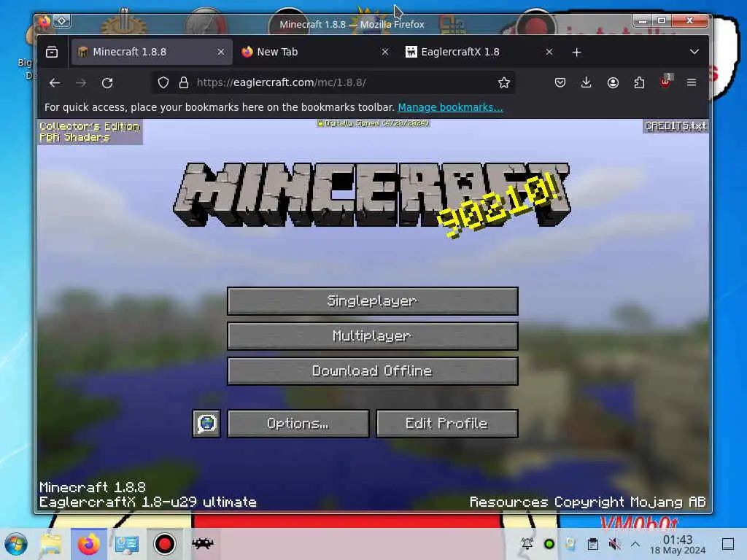Click Edit Profile button
The image size is (747, 560).
447,424
